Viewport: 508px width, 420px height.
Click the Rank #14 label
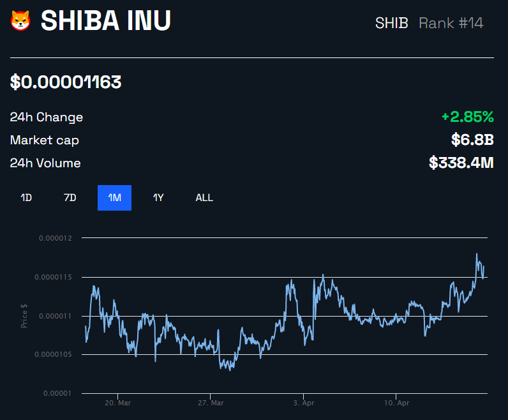[x=451, y=24]
